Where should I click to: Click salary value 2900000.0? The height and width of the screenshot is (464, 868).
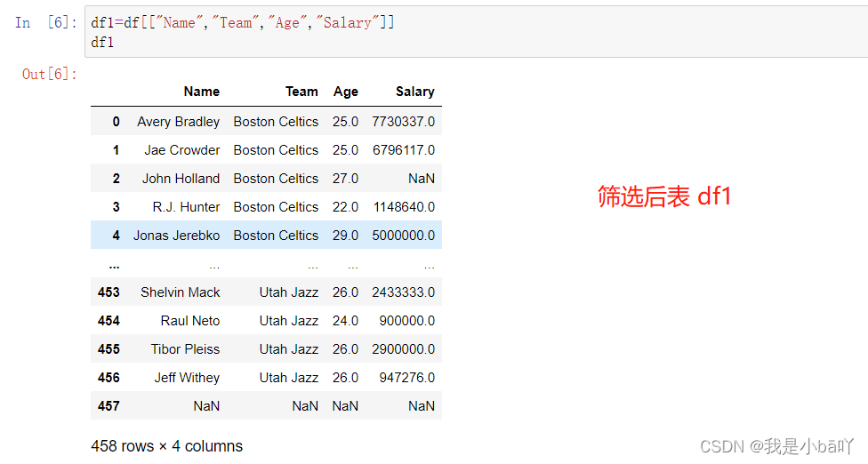coord(404,349)
